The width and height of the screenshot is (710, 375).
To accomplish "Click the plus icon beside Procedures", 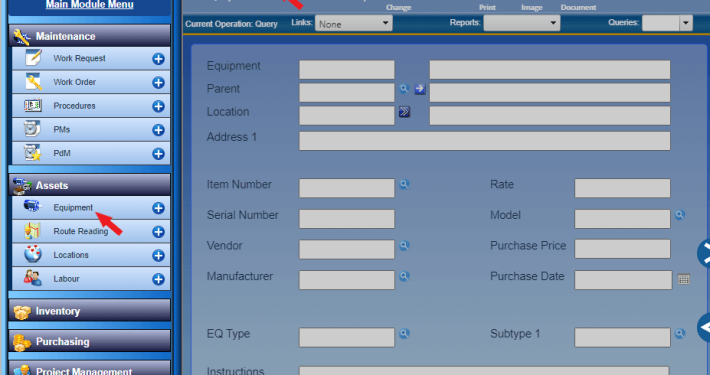I will pos(158,106).
